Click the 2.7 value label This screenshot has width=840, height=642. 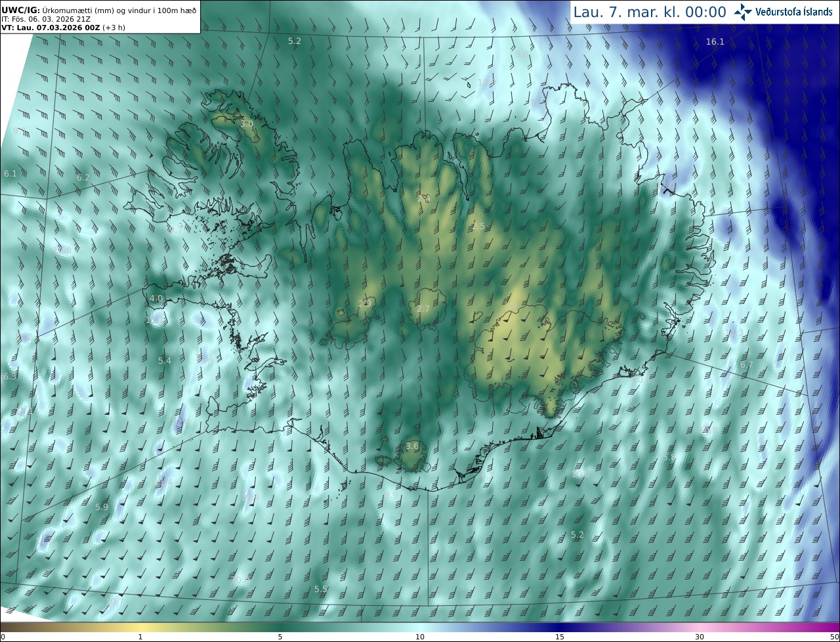click(423, 309)
